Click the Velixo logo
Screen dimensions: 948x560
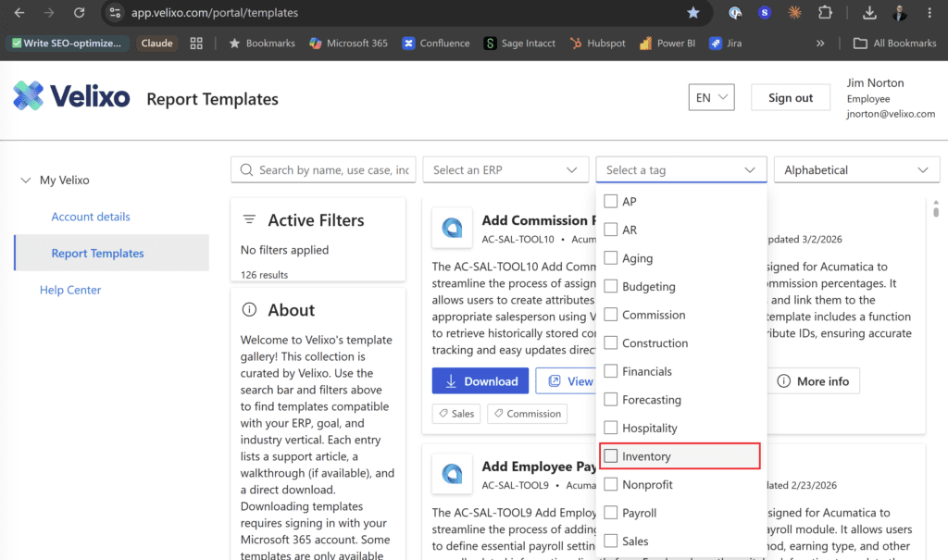click(x=71, y=96)
